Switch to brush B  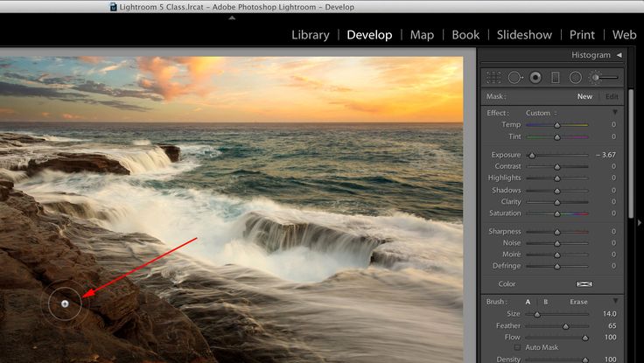pos(545,302)
